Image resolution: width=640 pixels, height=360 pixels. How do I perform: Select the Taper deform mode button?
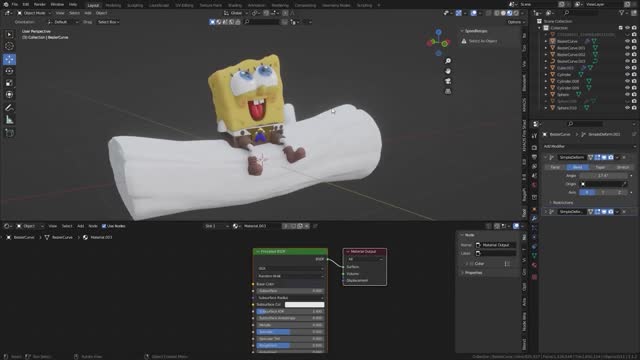[x=600, y=167]
